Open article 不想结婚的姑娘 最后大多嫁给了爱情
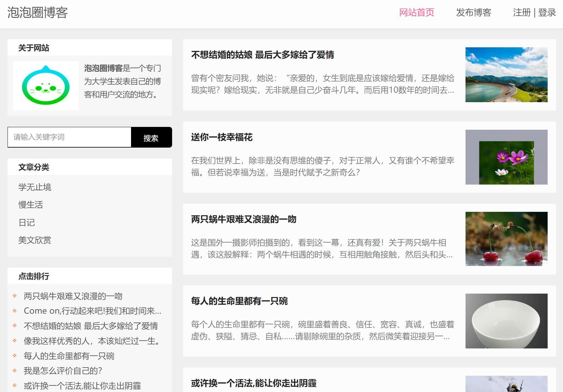Viewport: 563px width, 392px height. coord(263,55)
